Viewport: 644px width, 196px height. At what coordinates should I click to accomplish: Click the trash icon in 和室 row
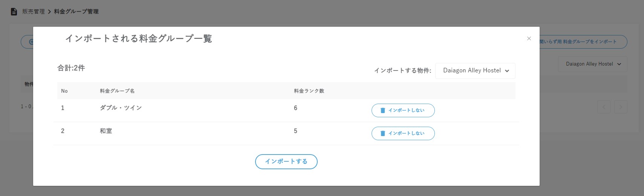383,133
